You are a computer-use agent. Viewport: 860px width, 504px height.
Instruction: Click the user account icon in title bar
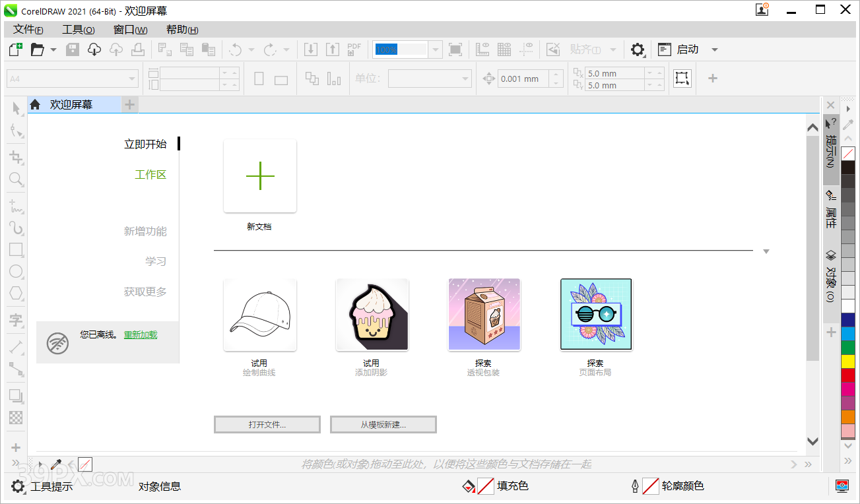[762, 10]
